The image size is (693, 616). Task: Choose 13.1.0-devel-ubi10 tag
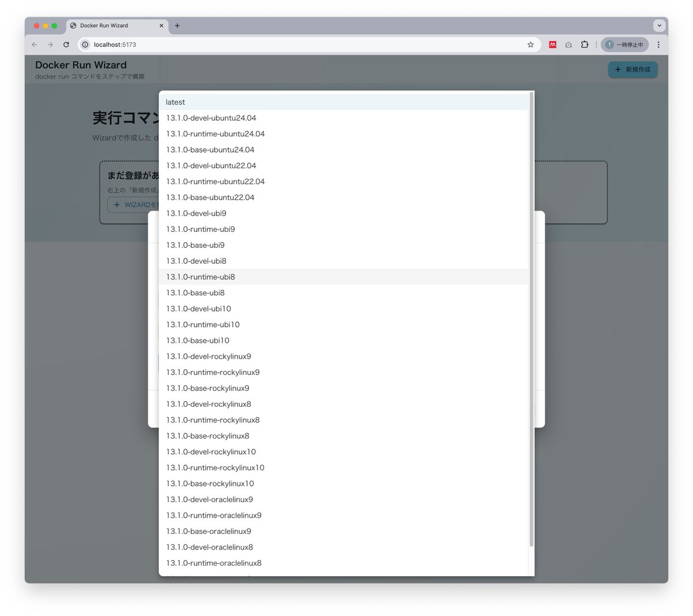[x=344, y=309]
